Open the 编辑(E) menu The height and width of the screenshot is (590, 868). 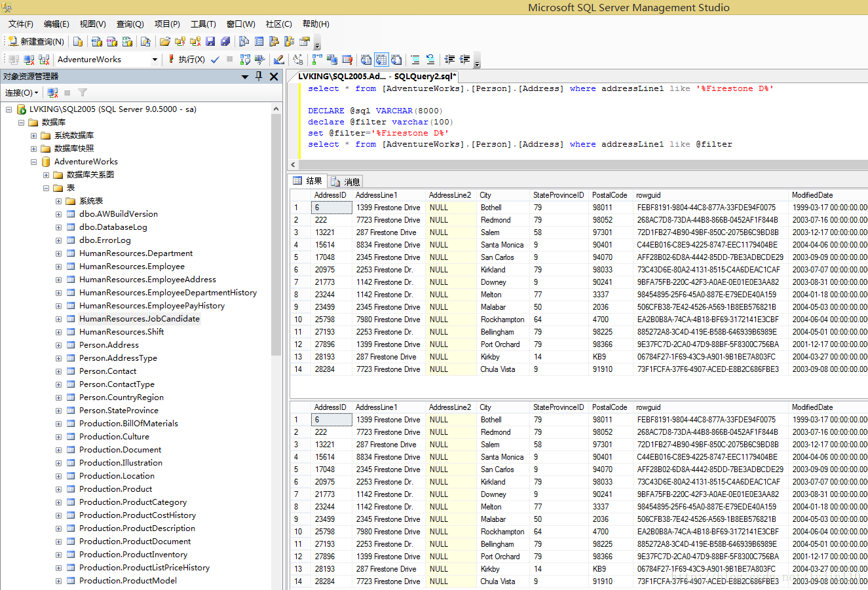tap(56, 24)
